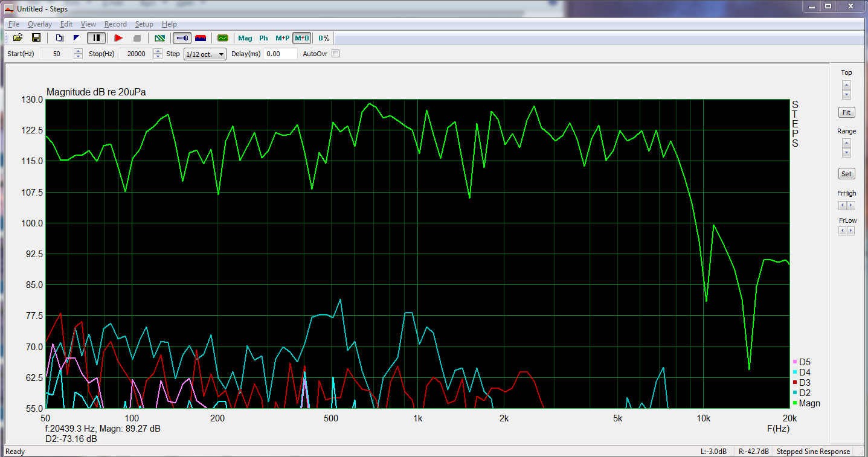Click the green hatched grid icon
Screen dimensions: 868x457
point(159,38)
